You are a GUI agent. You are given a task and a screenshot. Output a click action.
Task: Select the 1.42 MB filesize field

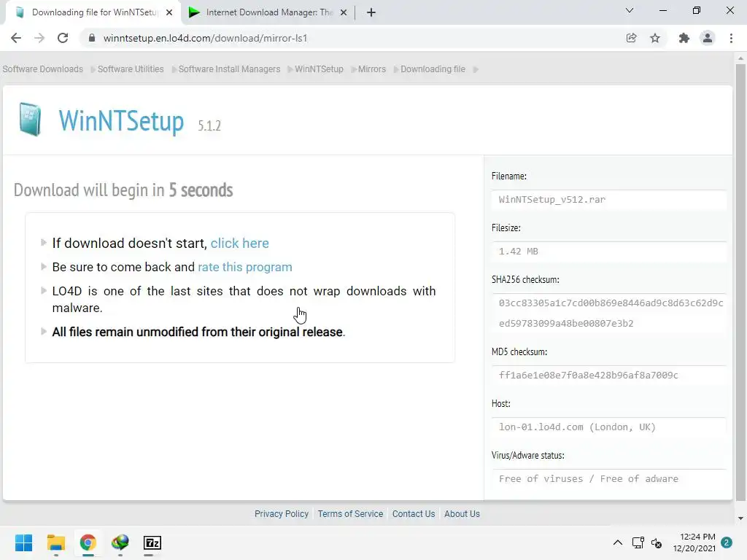(x=608, y=252)
